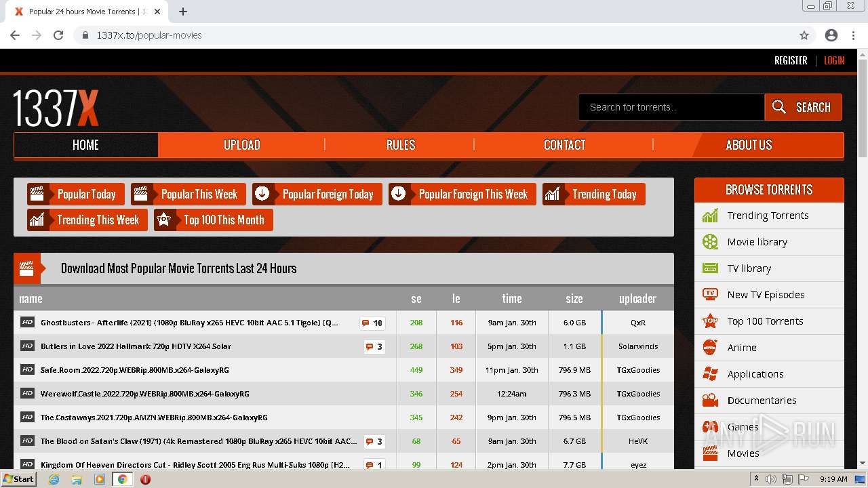
Task: Open the ABOUT US navigation tab
Action: click(749, 145)
